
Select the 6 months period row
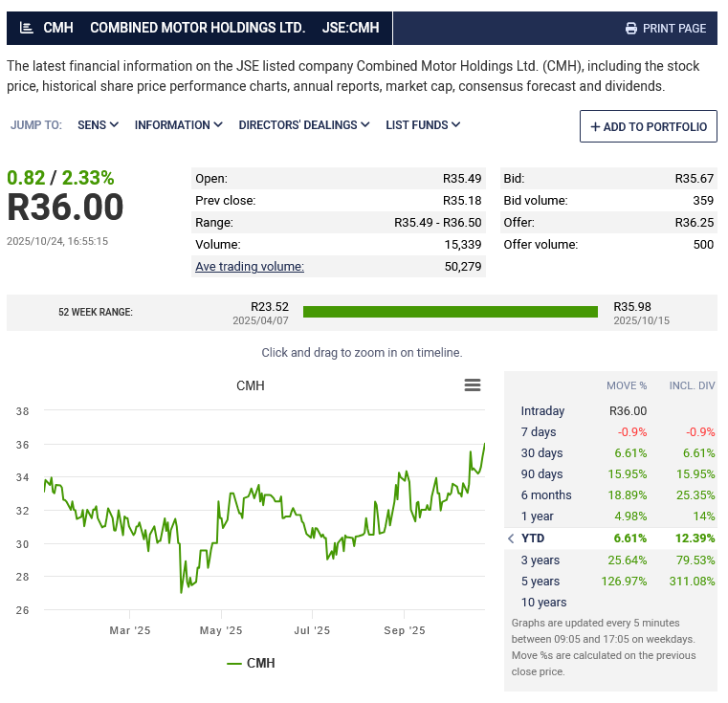tap(610, 495)
